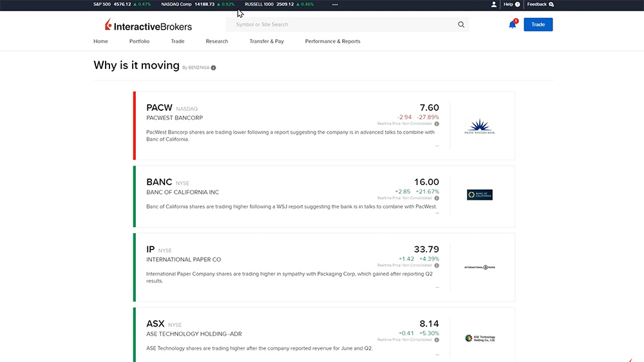Click ASE TECHNOLOGY HOLDING -ADR name
This screenshot has height=362, width=644.
pyautogui.click(x=194, y=334)
